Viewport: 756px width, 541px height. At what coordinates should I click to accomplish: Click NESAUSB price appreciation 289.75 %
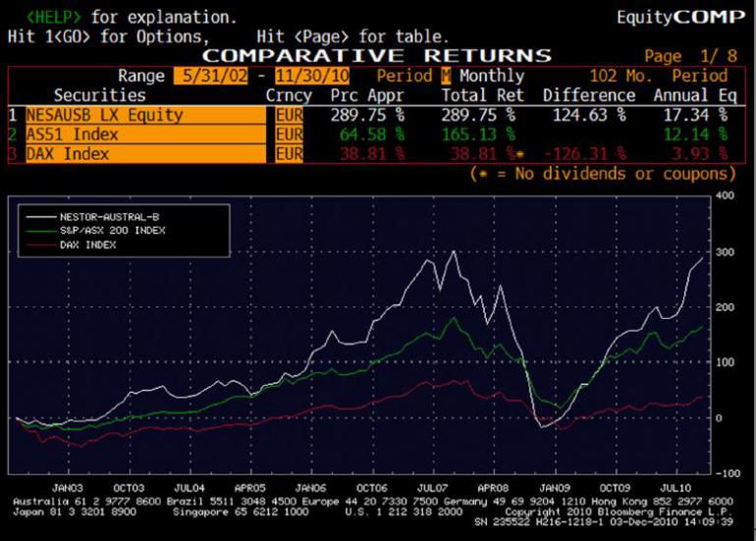(x=367, y=115)
